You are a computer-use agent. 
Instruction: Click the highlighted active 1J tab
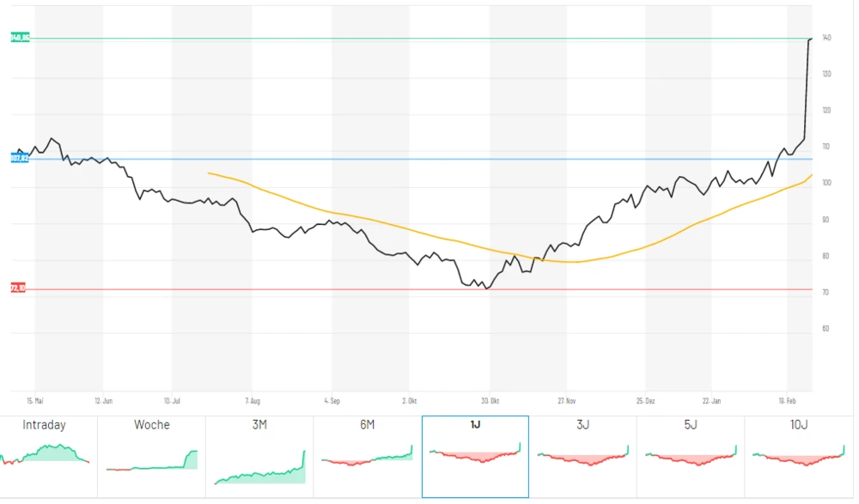(x=474, y=422)
